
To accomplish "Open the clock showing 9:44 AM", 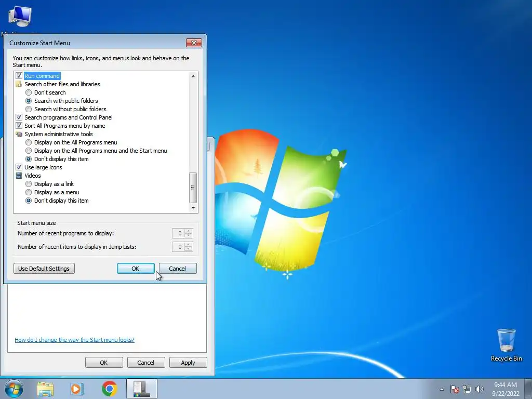I will pos(506,389).
